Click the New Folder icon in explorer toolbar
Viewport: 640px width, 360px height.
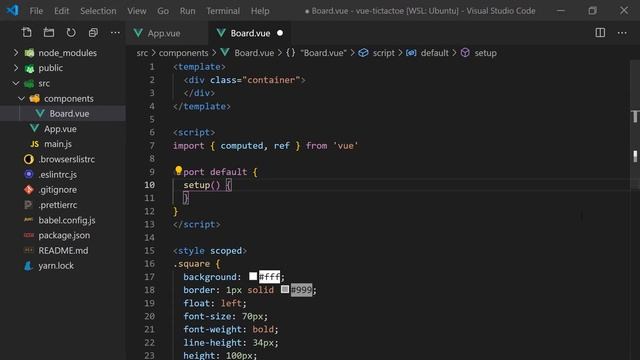coord(49,33)
